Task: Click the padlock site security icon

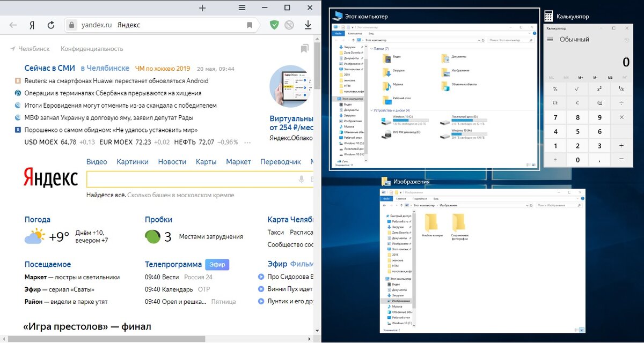Action: pyautogui.click(x=72, y=25)
